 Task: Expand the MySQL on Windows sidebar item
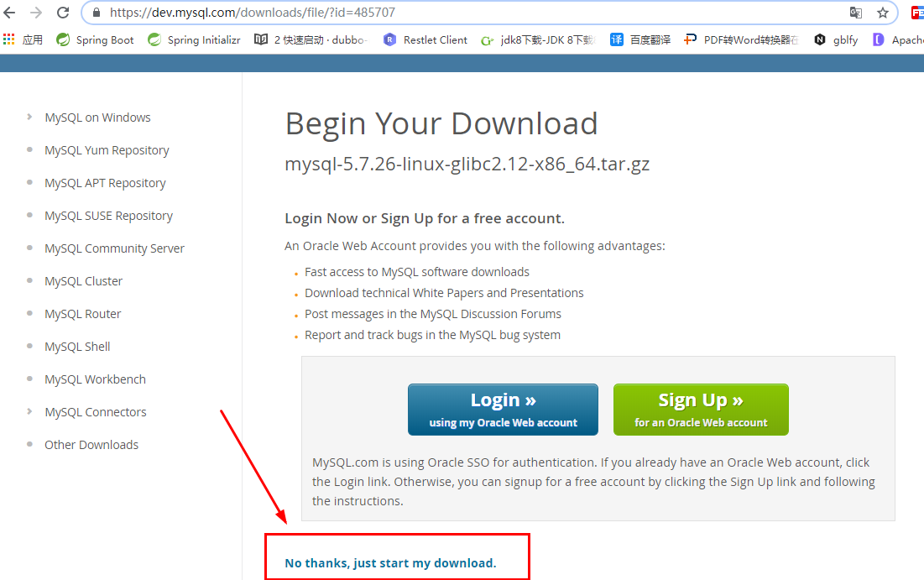click(x=98, y=118)
